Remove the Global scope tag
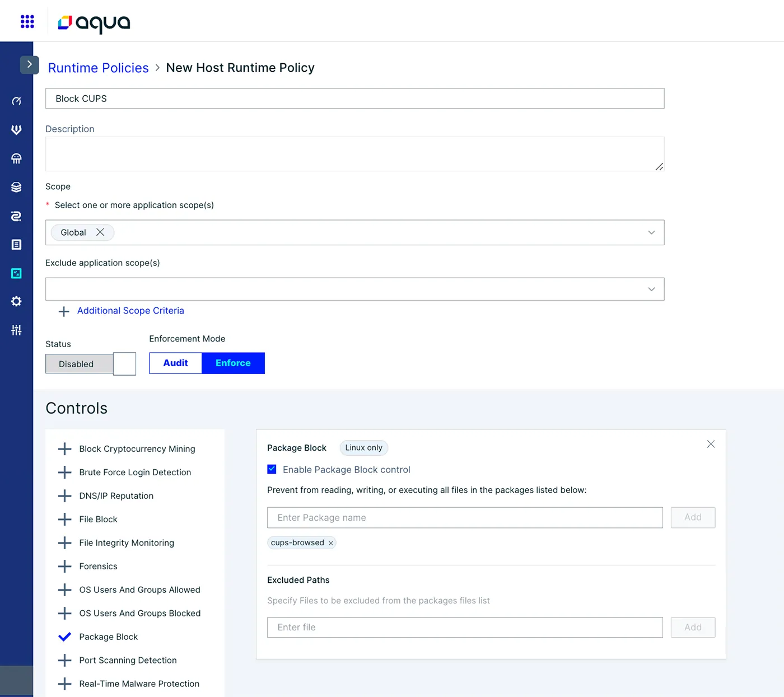The width and height of the screenshot is (784, 697). 100,232
